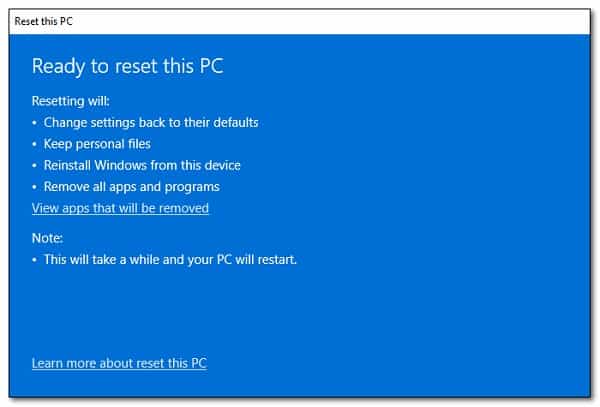Click bullet marker beside Reinstall Windows line
The width and height of the screenshot is (600, 407).
pos(35,166)
